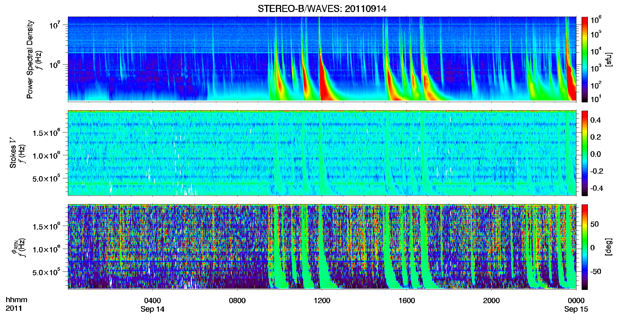Viewport: 644px width, 332px height.
Task: Click the Power Spectral Density axis label
Action: tap(30, 59)
